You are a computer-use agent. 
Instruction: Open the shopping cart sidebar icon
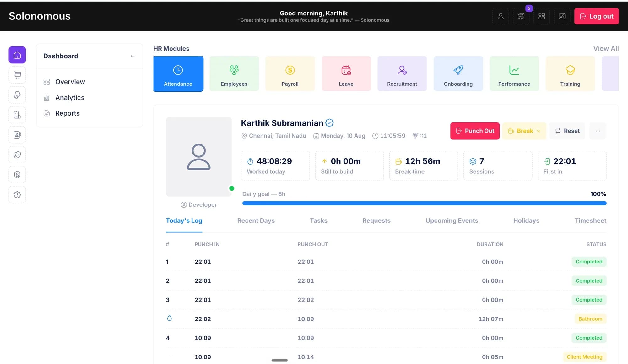coord(17,75)
